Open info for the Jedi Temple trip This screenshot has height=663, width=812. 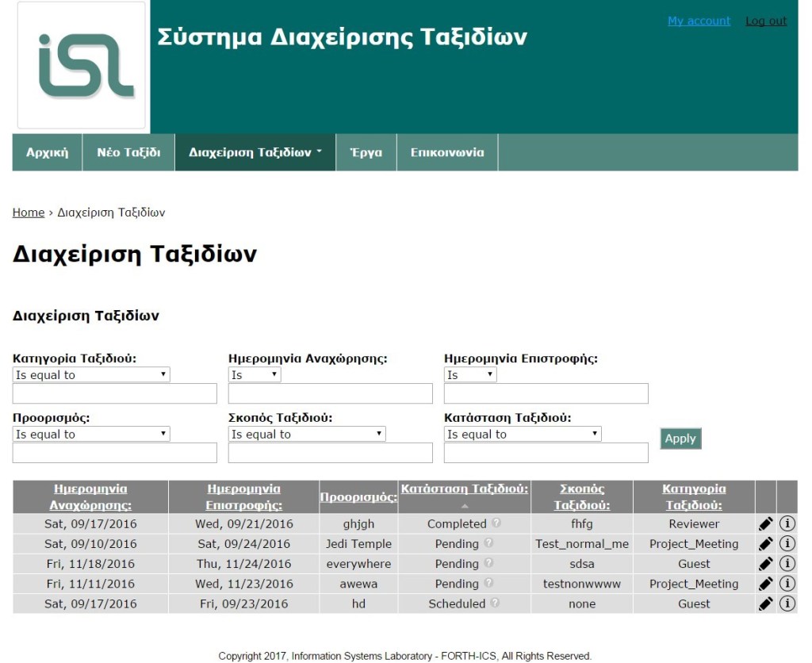click(787, 544)
